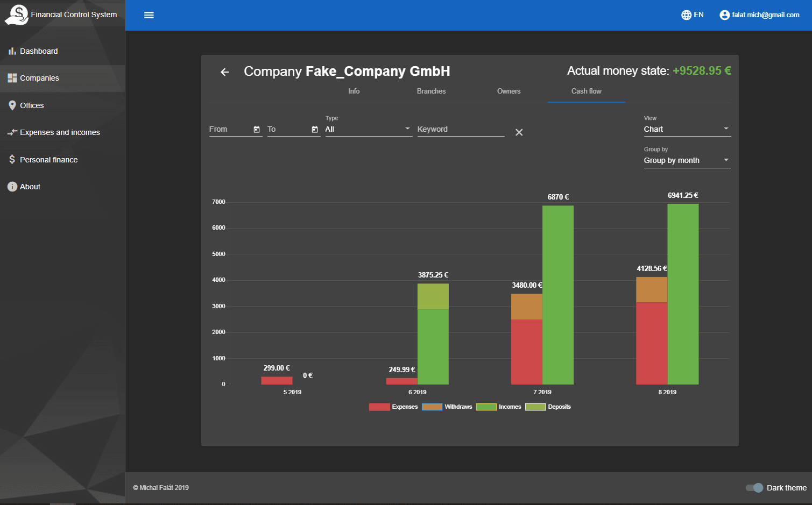Click the 6941.25 € value label

[683, 195]
